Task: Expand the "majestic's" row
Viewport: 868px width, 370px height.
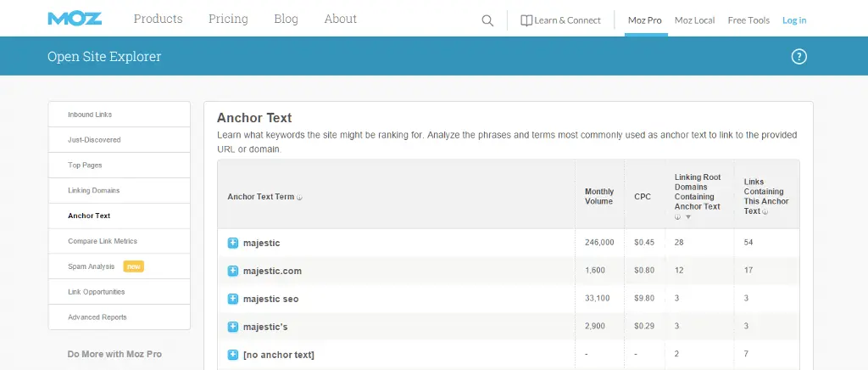Action: point(233,327)
